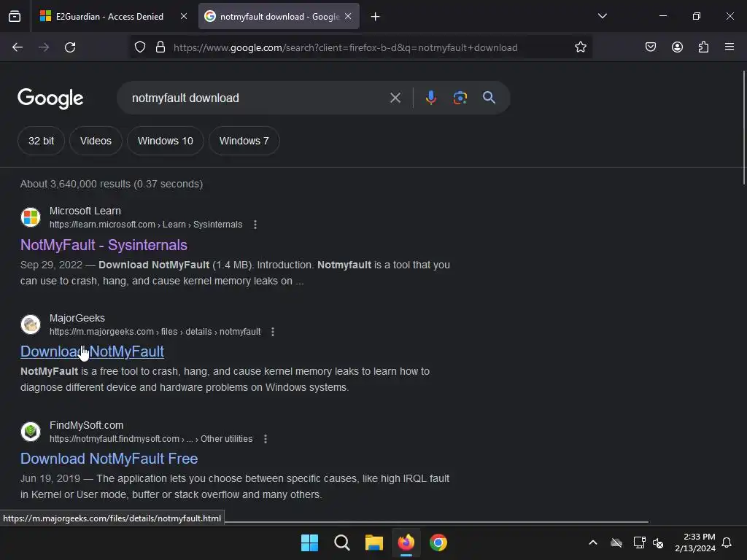
Task: Go back to the previous page
Action: [18, 47]
